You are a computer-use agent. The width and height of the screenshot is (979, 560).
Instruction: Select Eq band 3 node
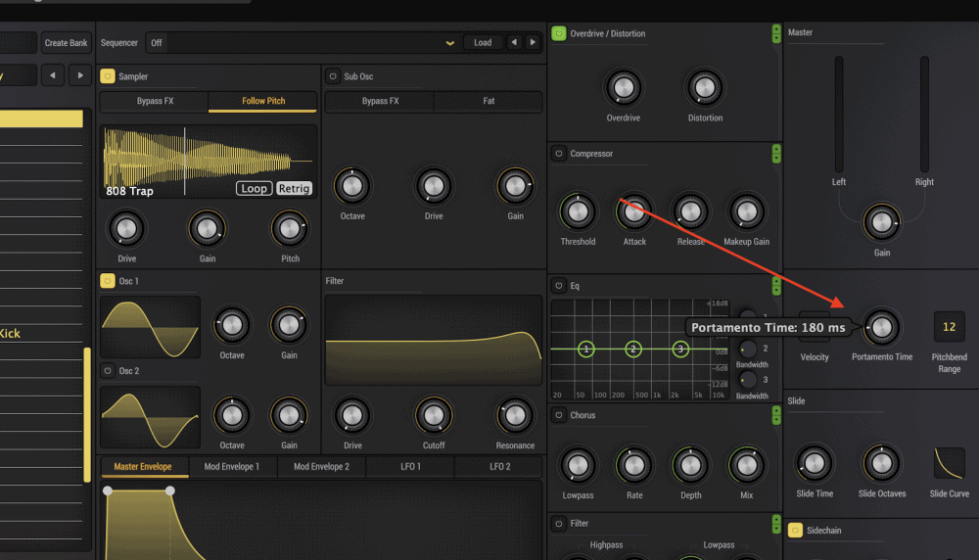(x=680, y=349)
